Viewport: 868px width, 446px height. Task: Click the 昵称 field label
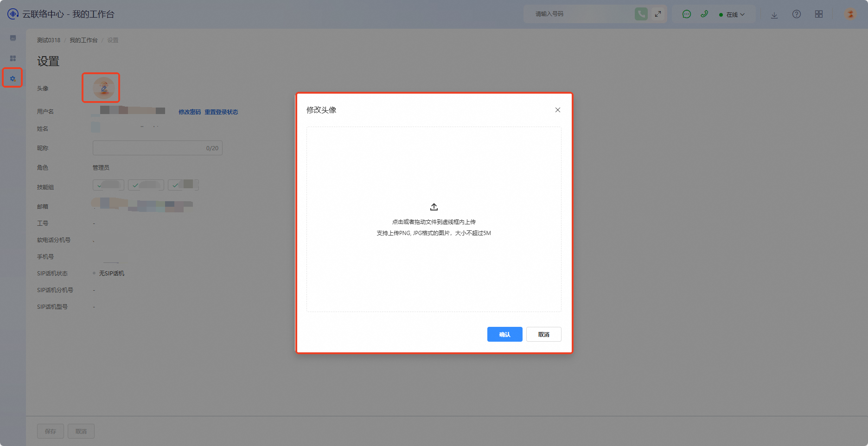pos(43,148)
